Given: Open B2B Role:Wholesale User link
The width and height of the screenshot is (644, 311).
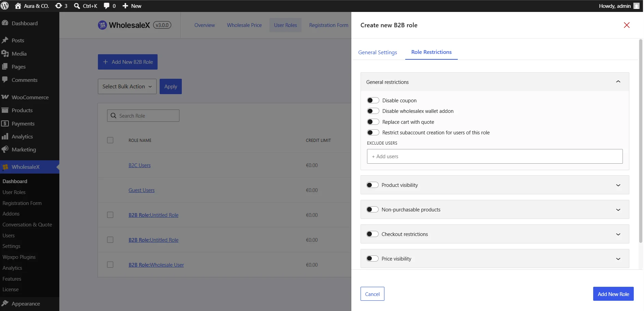Looking at the screenshot, I should pyautogui.click(x=156, y=265).
